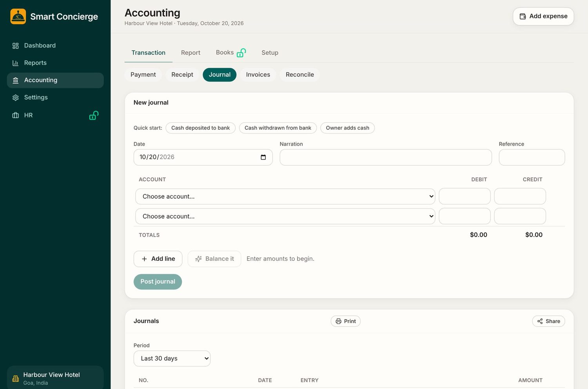Click the green unlock icon beside HR

[94, 115]
